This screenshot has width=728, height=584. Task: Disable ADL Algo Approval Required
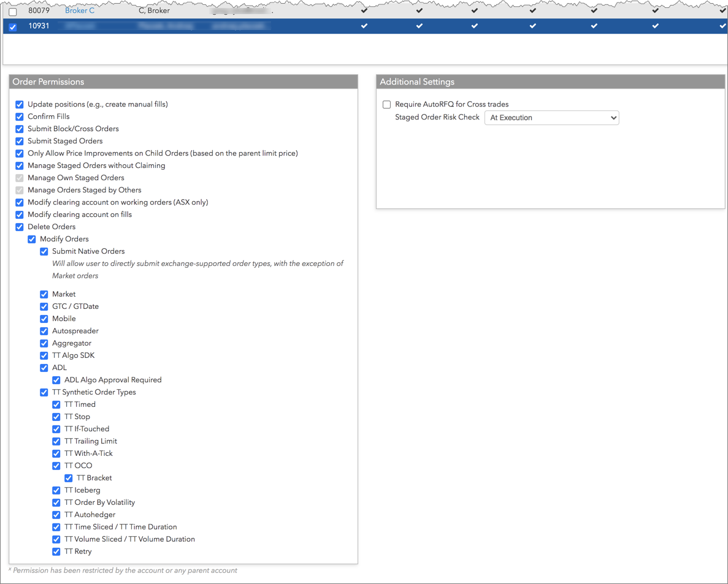[56, 381]
